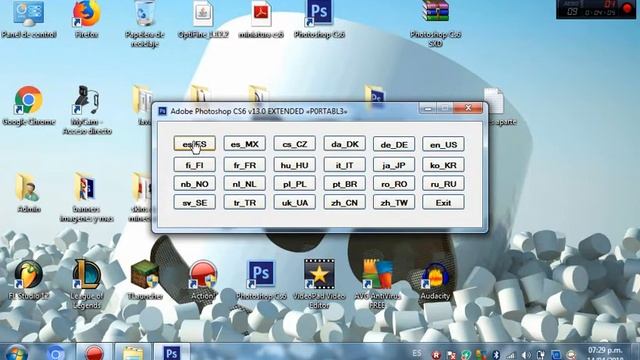Screen dimensions: 640x360
Task: Minimize the Photoshop CS6 portable dialog
Action: [x=428, y=108]
